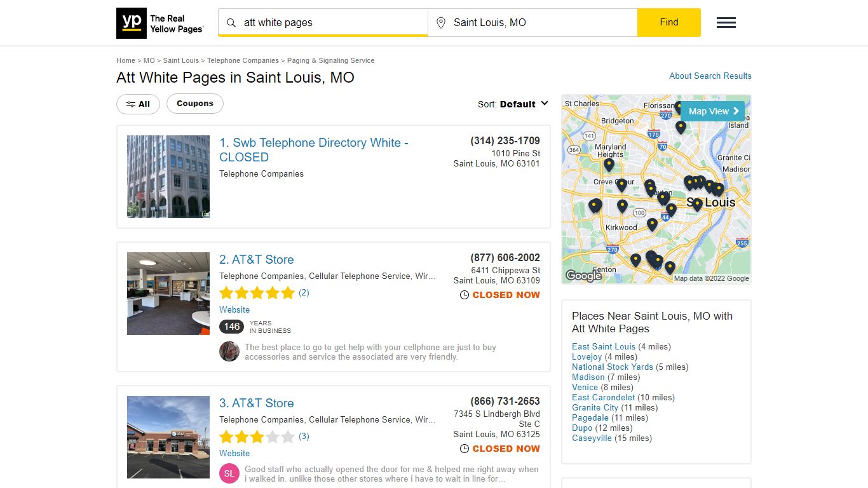
Task: Select the All filter button
Action: point(138,104)
